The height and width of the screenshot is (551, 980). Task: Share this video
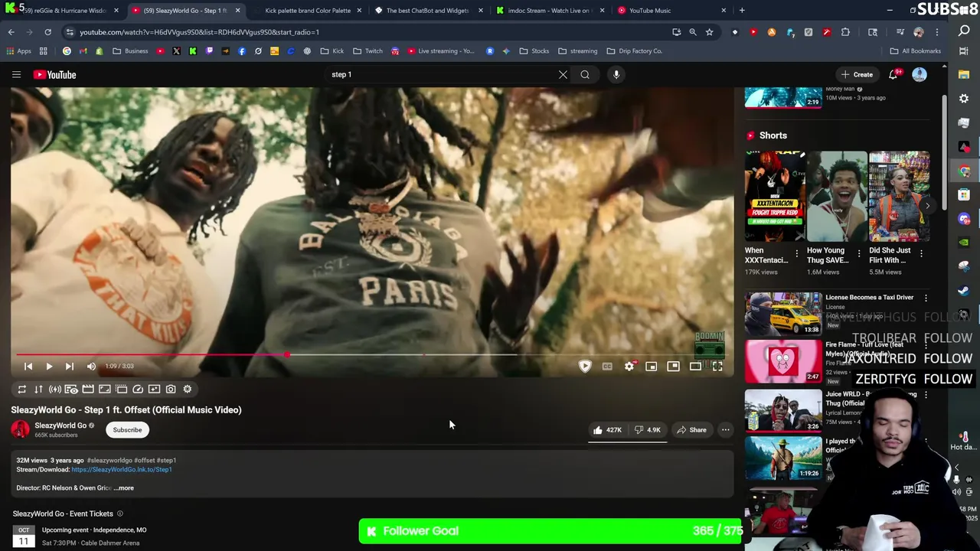coord(691,430)
